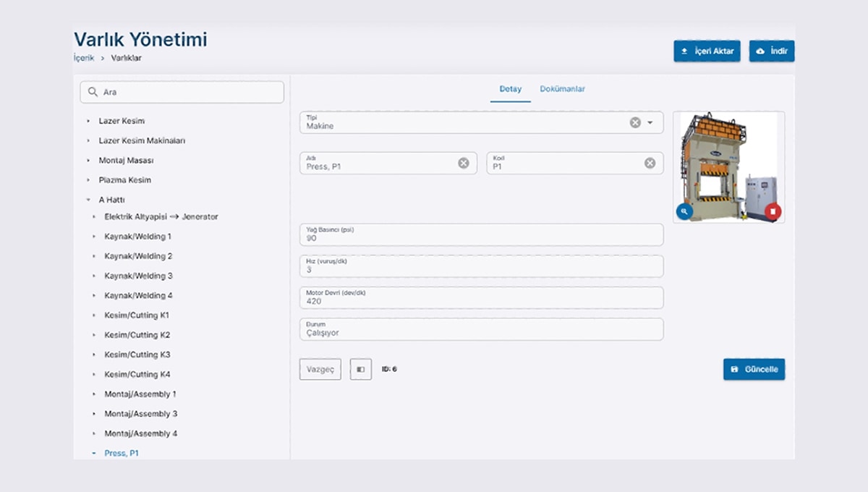Click the upload icon in İçeri Aktar
The width and height of the screenshot is (868, 492).
pyautogui.click(x=684, y=51)
